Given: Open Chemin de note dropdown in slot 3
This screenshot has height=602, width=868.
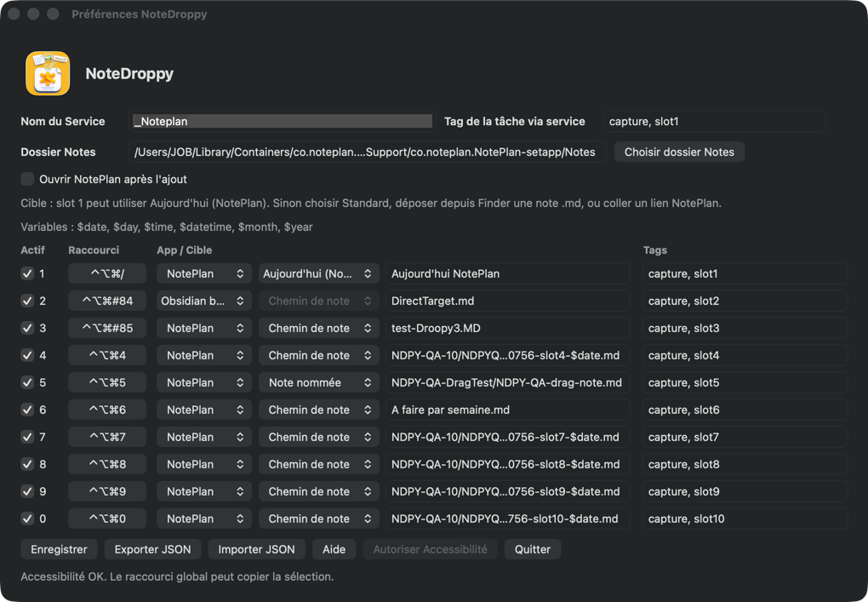Looking at the screenshot, I should point(319,328).
